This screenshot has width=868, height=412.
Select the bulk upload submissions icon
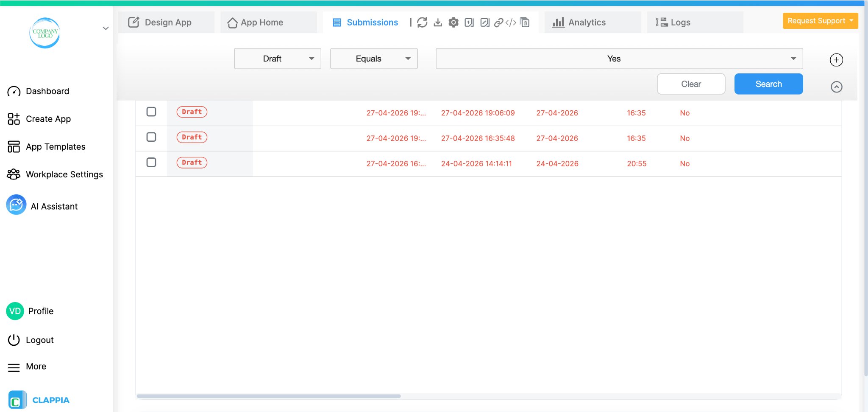[x=469, y=22]
